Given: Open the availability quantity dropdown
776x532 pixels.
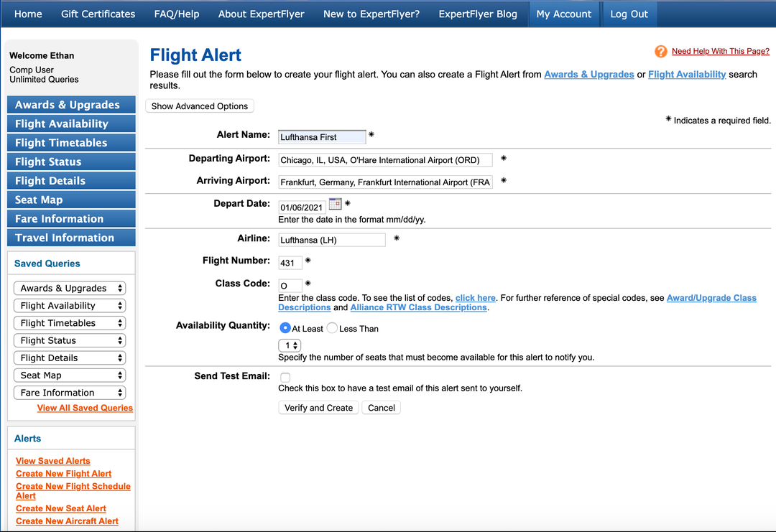Looking at the screenshot, I should coord(289,345).
